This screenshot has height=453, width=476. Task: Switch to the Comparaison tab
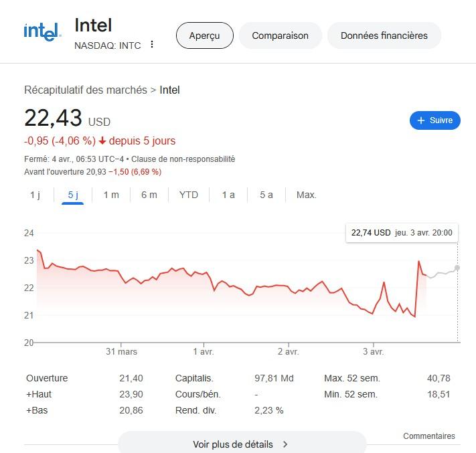tap(280, 35)
